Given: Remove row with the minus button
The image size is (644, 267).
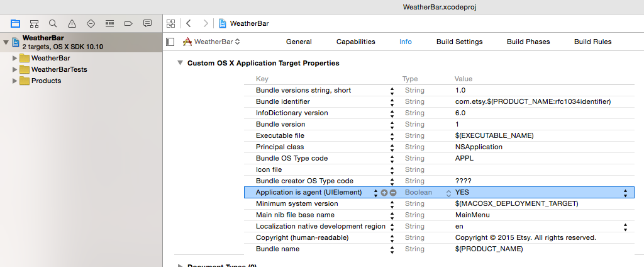Looking at the screenshot, I should coord(393,192).
